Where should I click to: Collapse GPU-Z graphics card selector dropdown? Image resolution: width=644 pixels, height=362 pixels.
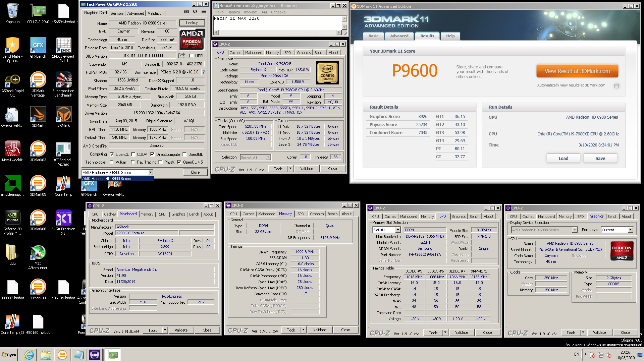point(150,172)
